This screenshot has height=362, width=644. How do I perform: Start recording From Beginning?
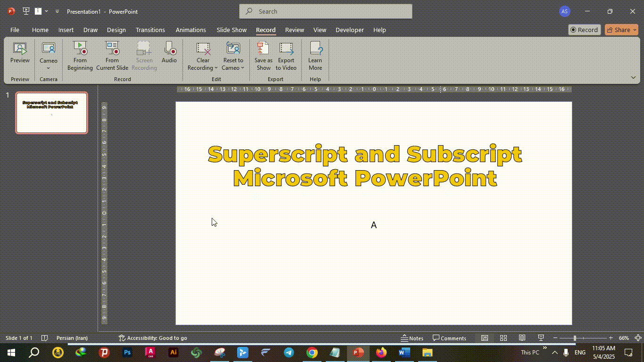click(x=80, y=49)
